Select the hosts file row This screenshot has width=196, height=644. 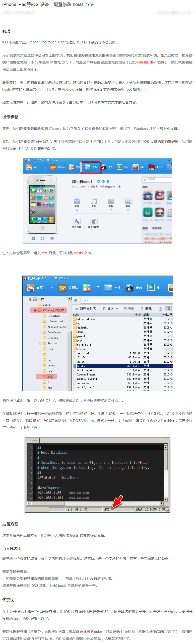click(123, 366)
